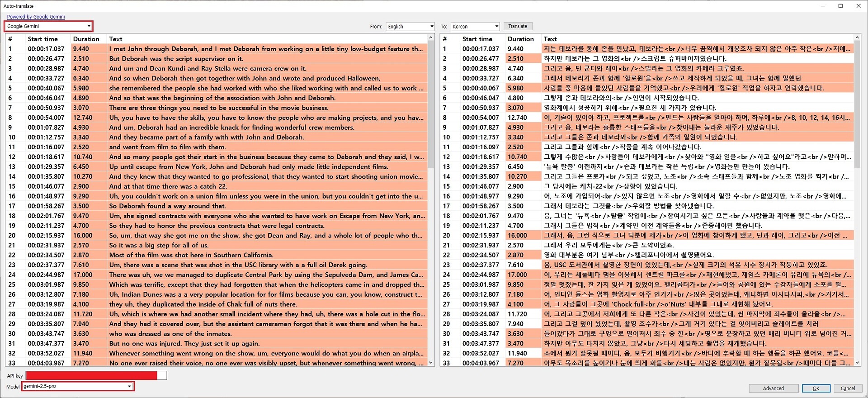Select source row 15 mentioning catch 22

click(x=168, y=186)
